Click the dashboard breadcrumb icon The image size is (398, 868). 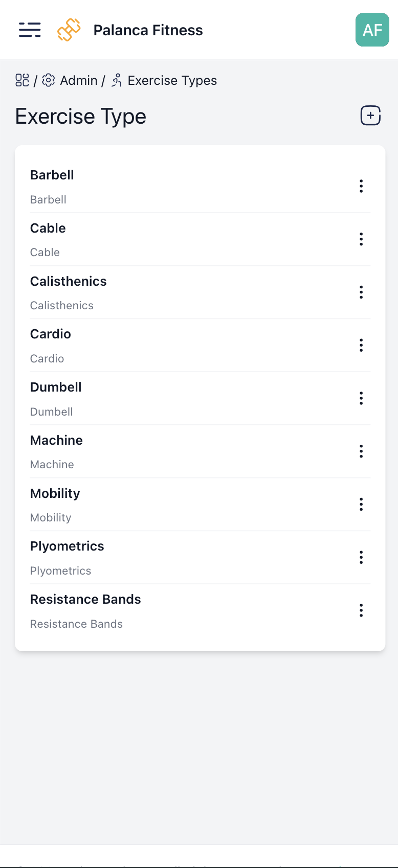click(x=22, y=80)
